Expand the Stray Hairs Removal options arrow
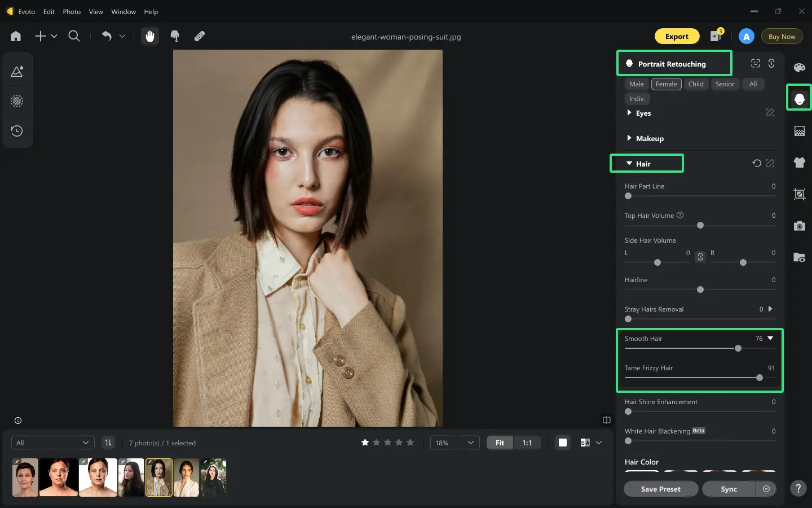 [770, 309]
